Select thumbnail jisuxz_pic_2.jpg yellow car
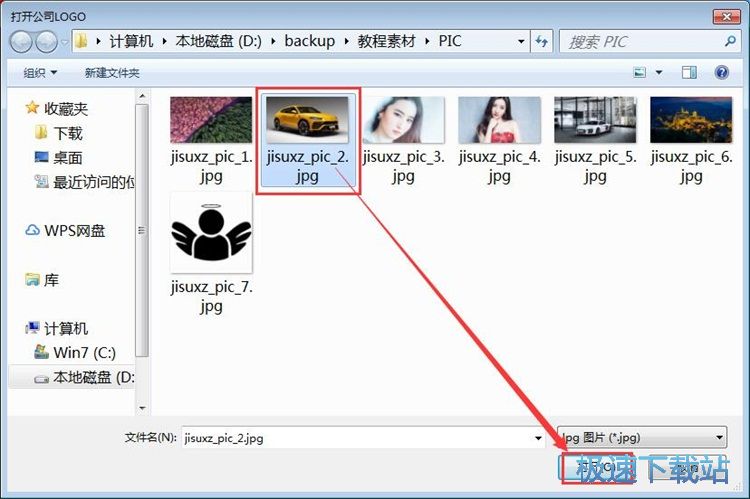750x499 pixels. pos(307,120)
